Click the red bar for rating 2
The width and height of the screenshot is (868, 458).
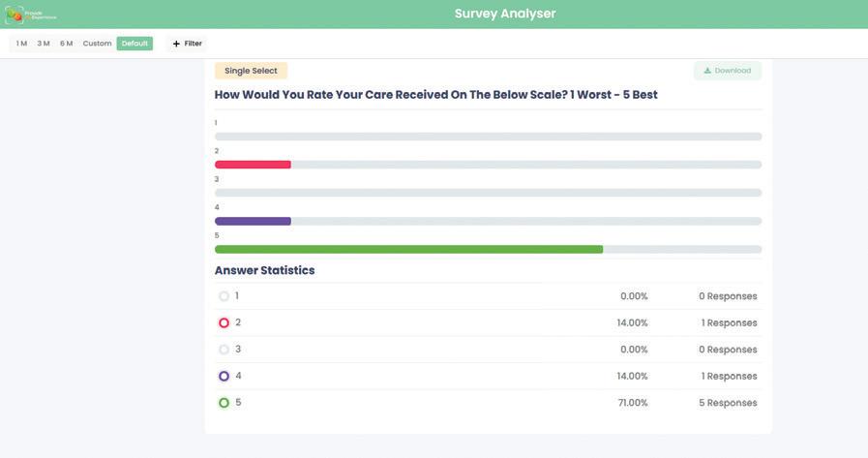pyautogui.click(x=253, y=165)
